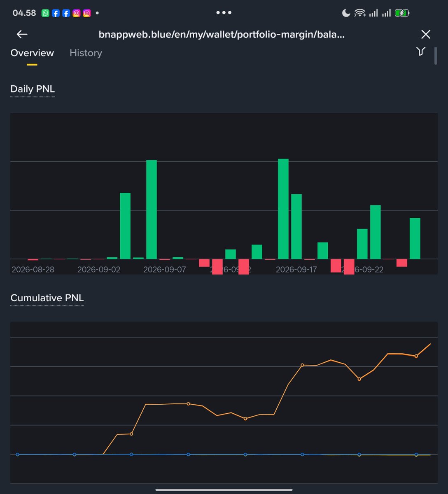The image size is (448, 494).
Task: Switch to the History tab
Action: click(86, 53)
